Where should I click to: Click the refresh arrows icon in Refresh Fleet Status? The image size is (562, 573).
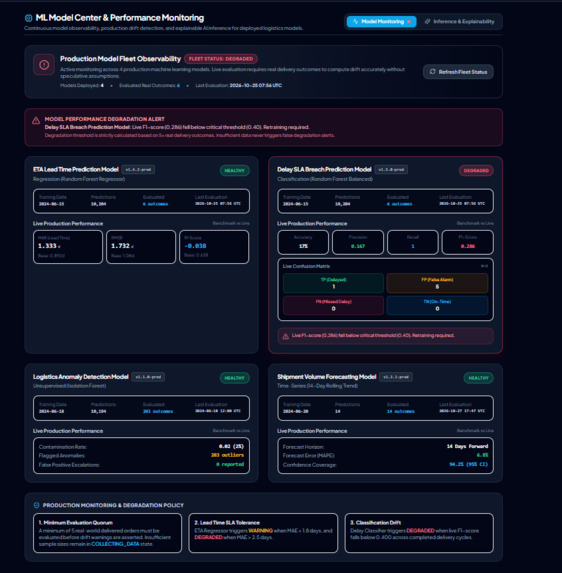(433, 72)
